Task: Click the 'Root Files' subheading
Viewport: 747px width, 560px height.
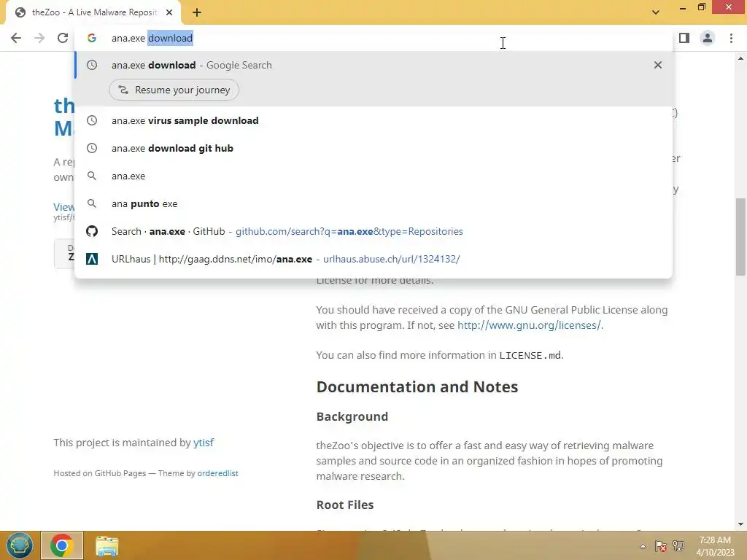Action: coord(345,505)
